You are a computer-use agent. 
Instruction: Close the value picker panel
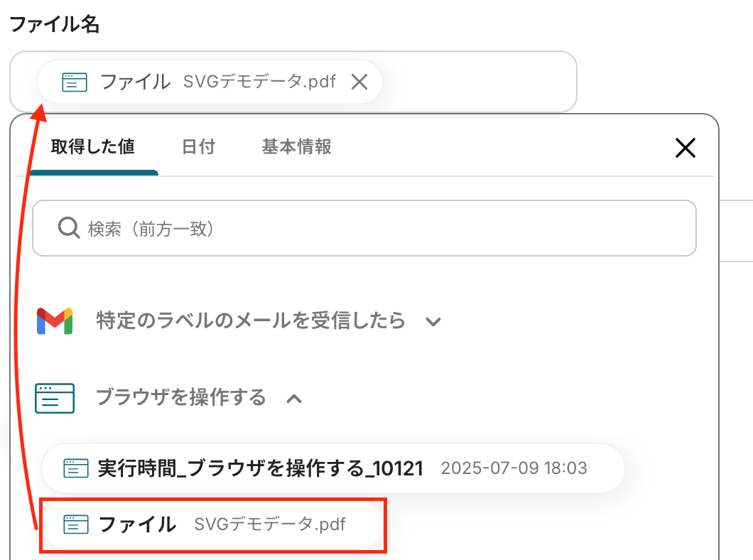click(685, 148)
